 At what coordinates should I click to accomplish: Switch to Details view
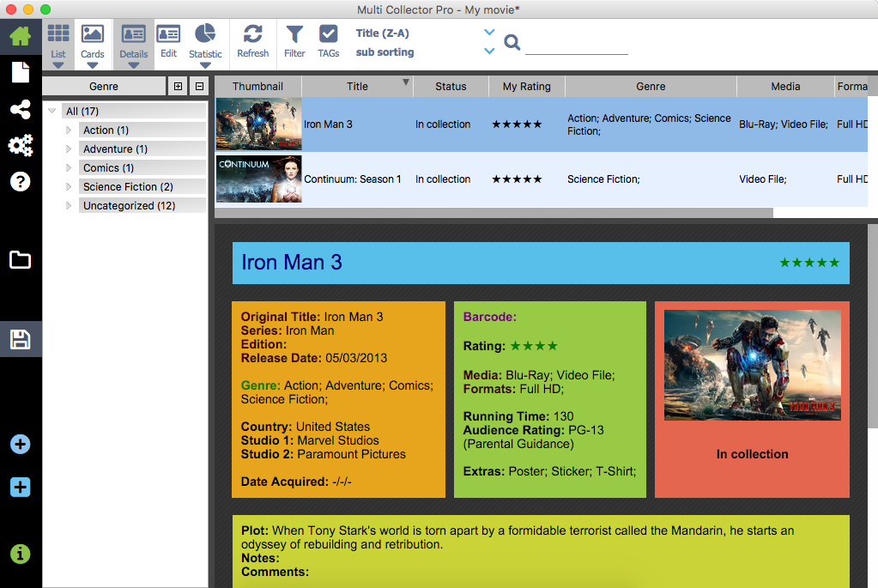(x=133, y=41)
